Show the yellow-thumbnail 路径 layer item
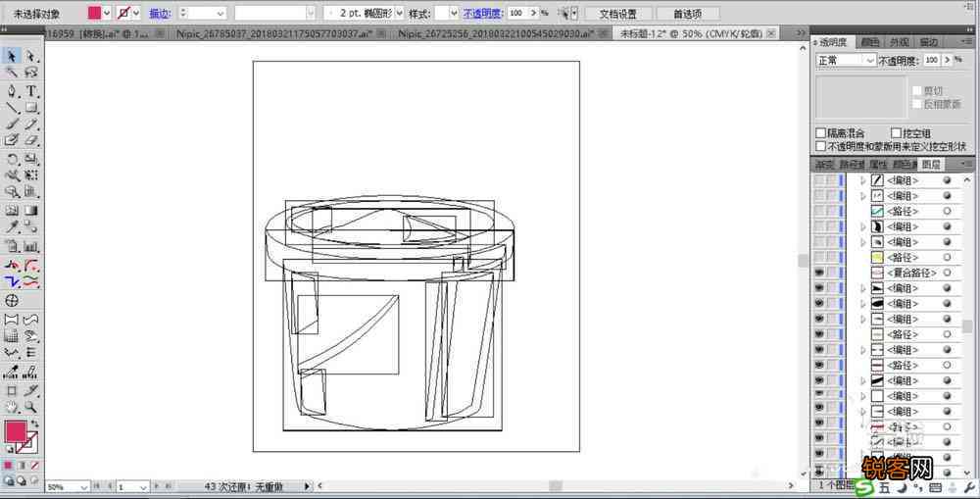980x499 pixels. (x=818, y=257)
